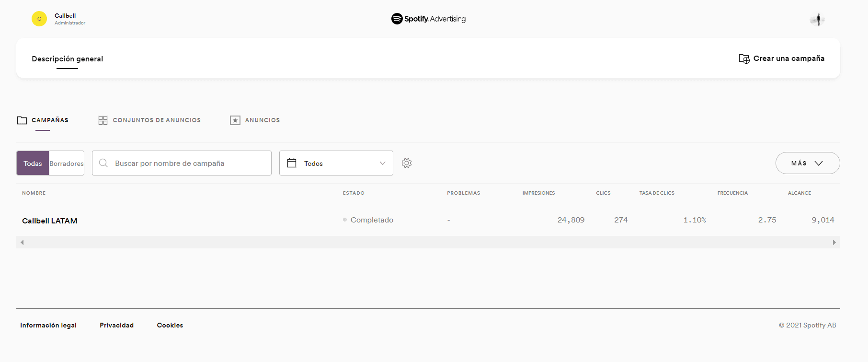This screenshot has width=868, height=362.
Task: Click the Anuncios star icon
Action: coord(235,120)
